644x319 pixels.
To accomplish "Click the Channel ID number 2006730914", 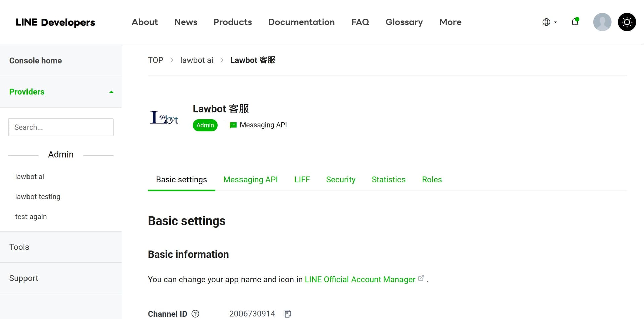I will [x=252, y=314].
